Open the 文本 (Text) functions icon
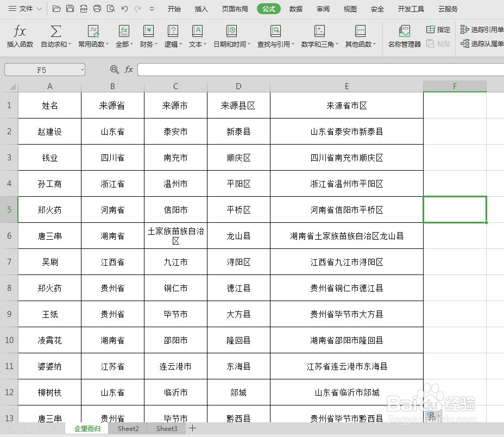 pyautogui.click(x=197, y=36)
